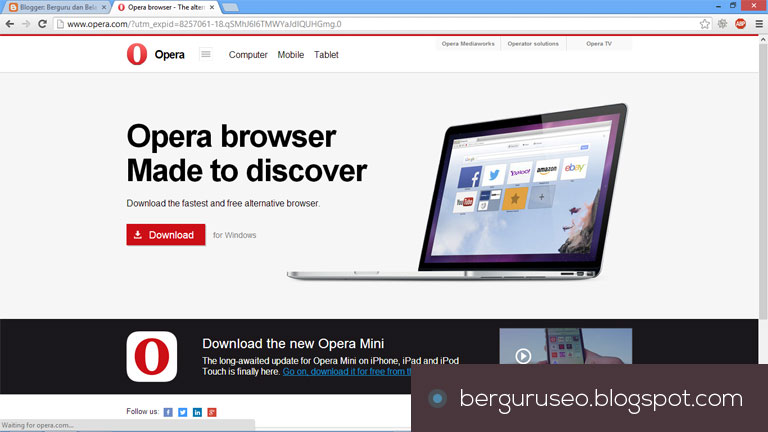
Task: Click the browser Forward arrow
Action: [26, 24]
